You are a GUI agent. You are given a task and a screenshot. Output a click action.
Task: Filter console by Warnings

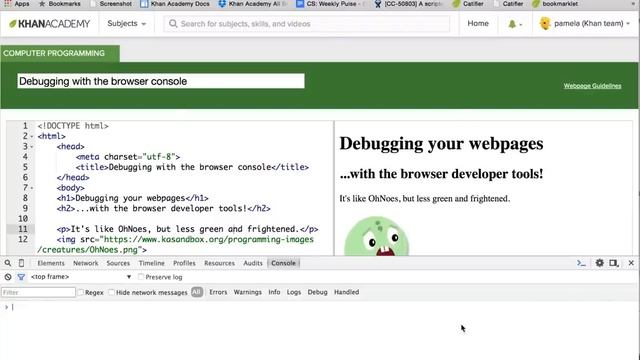247,292
